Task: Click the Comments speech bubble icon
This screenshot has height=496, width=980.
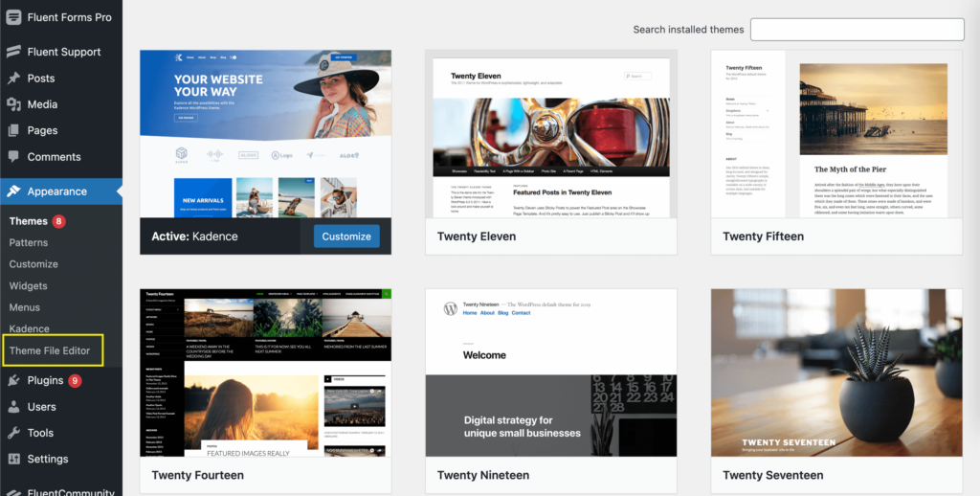Action: point(13,156)
